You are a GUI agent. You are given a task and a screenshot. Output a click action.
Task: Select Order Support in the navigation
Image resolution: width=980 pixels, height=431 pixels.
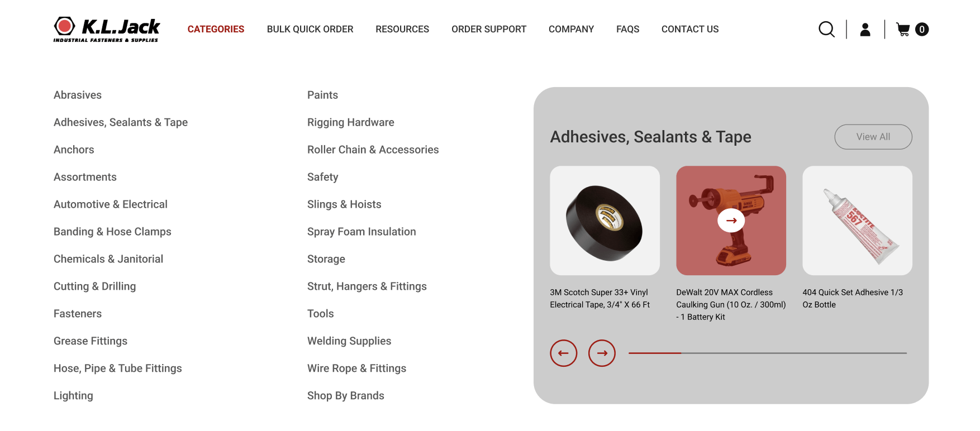tap(489, 29)
